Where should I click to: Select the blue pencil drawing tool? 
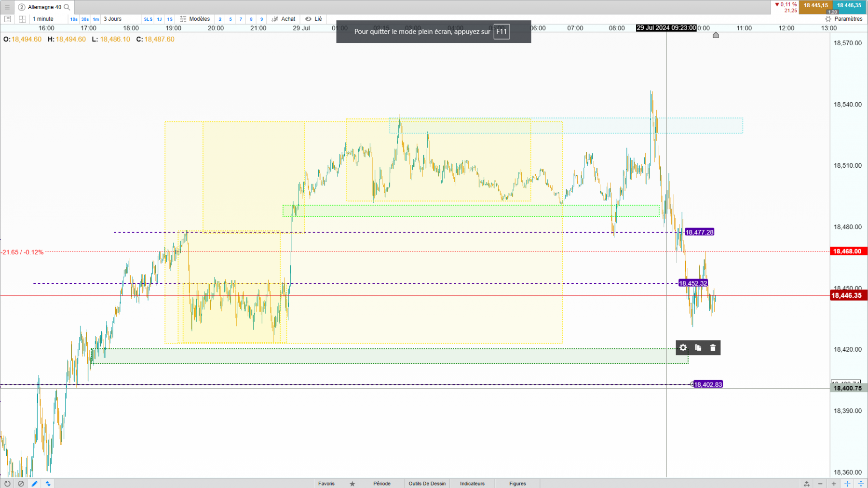click(34, 484)
